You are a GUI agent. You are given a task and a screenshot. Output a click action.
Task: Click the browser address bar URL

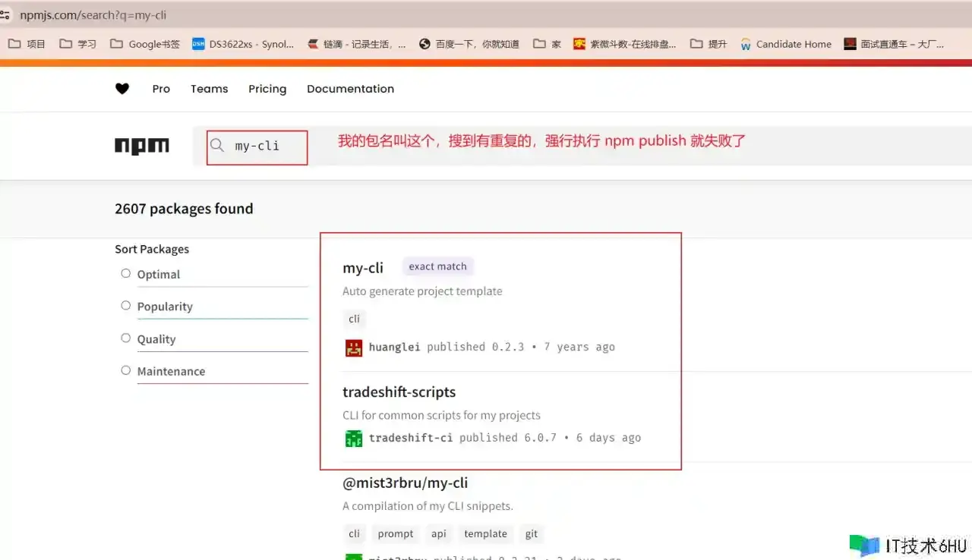[x=93, y=15]
